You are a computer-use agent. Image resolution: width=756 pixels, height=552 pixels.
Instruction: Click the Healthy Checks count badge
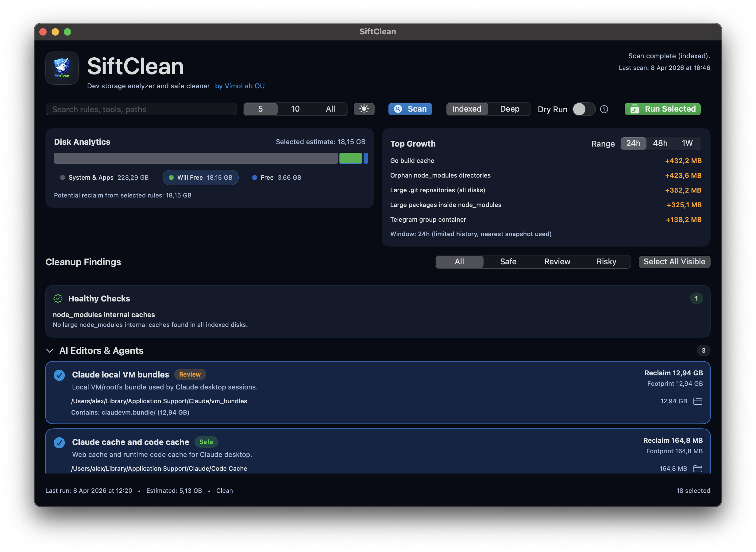[x=696, y=298]
